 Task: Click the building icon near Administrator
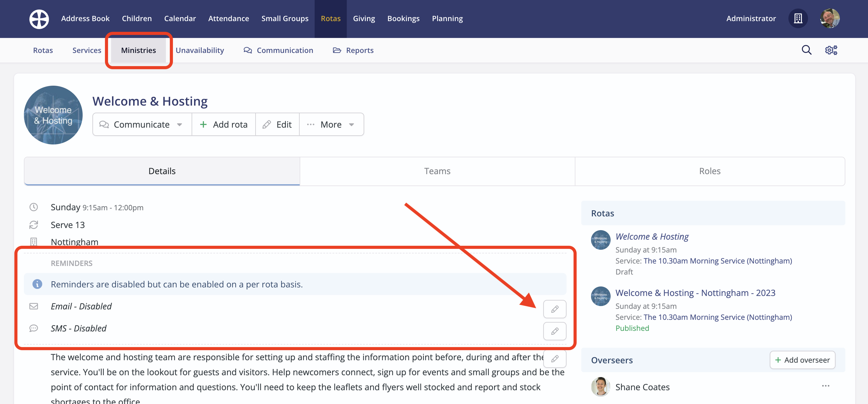pyautogui.click(x=798, y=19)
